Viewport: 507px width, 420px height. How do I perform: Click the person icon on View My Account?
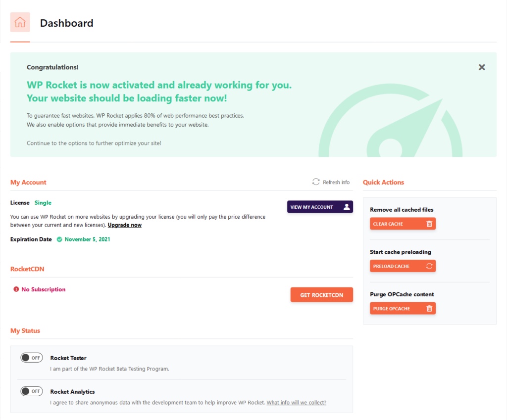pyautogui.click(x=347, y=207)
